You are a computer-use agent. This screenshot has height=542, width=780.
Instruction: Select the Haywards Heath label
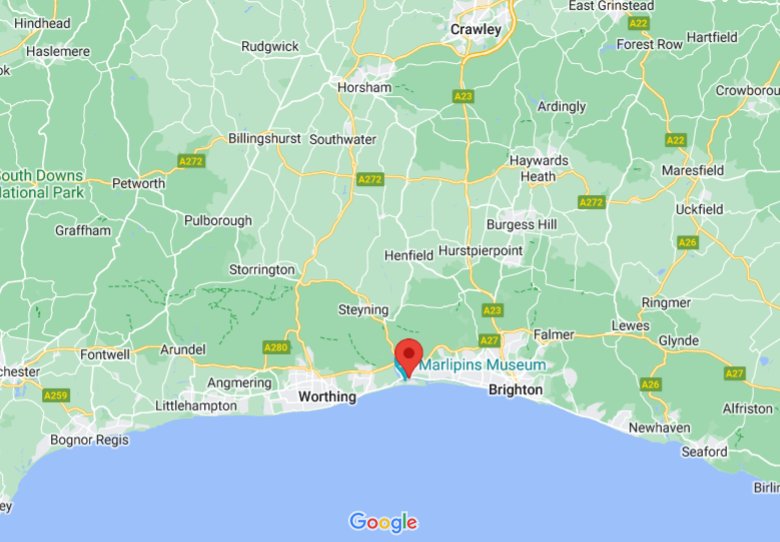[538, 169]
